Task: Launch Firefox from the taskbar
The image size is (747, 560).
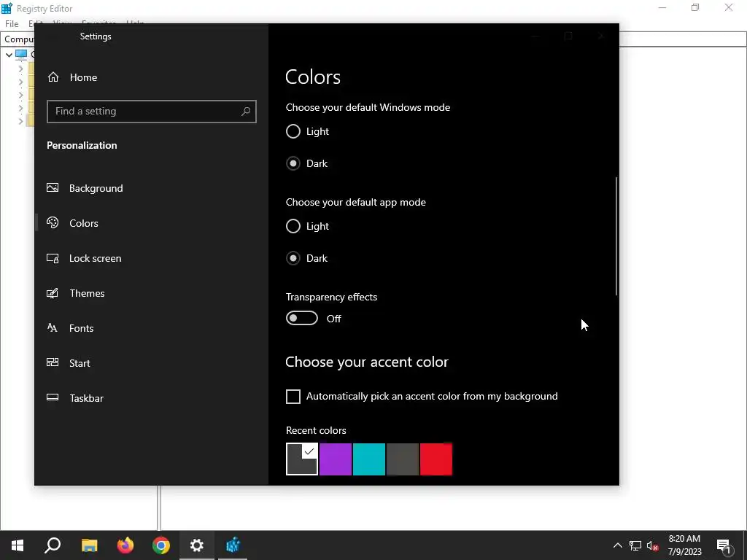Action: click(125, 545)
